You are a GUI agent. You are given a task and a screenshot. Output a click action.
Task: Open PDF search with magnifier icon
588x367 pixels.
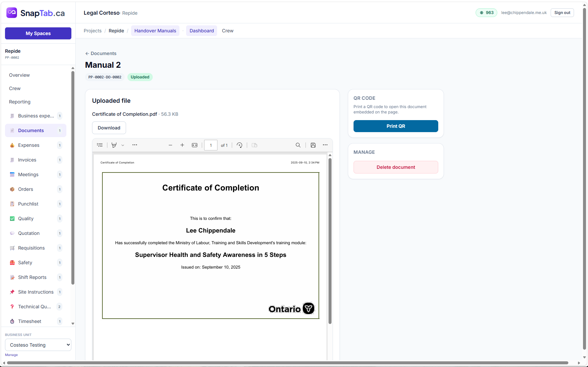coord(298,145)
